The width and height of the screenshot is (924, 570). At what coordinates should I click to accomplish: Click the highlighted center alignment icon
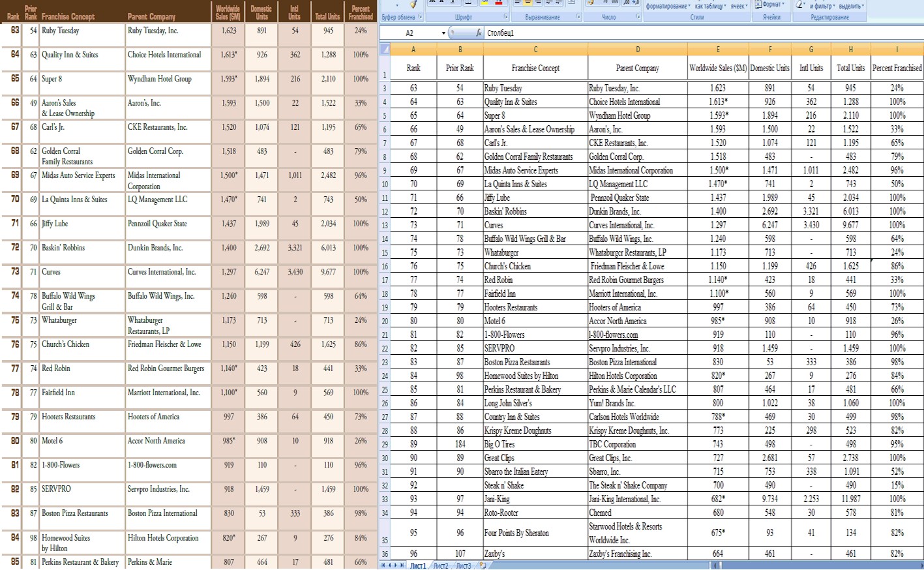528,3
